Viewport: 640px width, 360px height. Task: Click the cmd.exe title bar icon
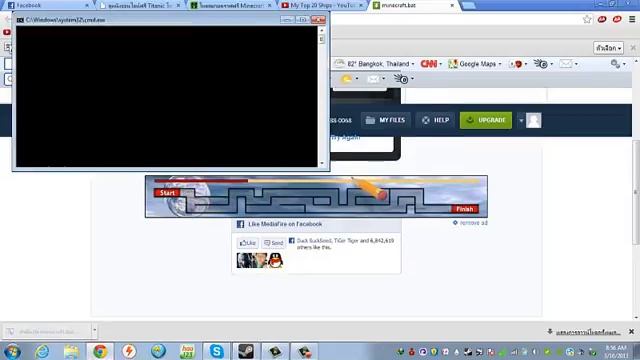click(x=20, y=20)
